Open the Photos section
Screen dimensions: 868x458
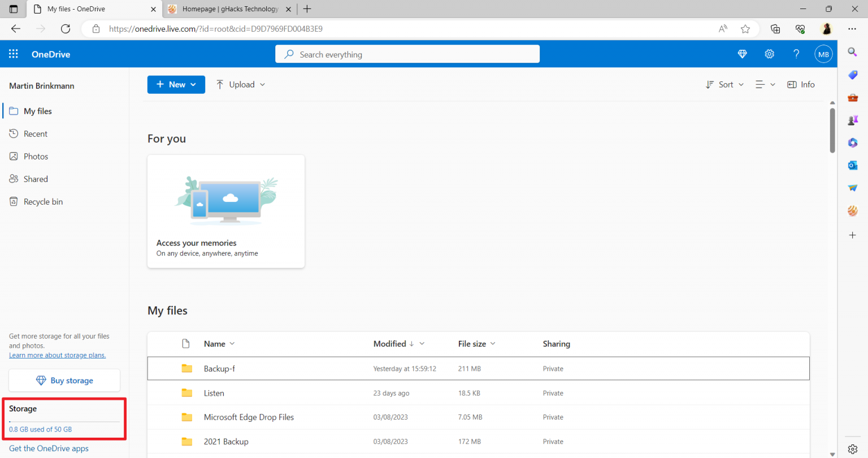tap(36, 156)
